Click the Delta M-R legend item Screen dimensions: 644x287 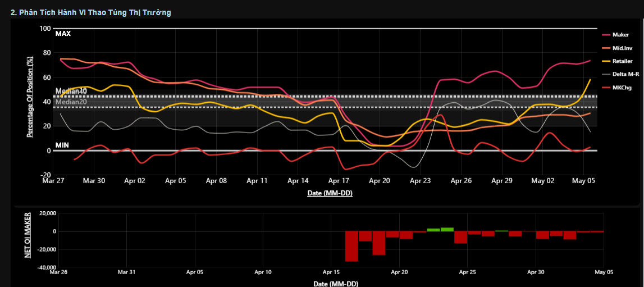[624, 74]
